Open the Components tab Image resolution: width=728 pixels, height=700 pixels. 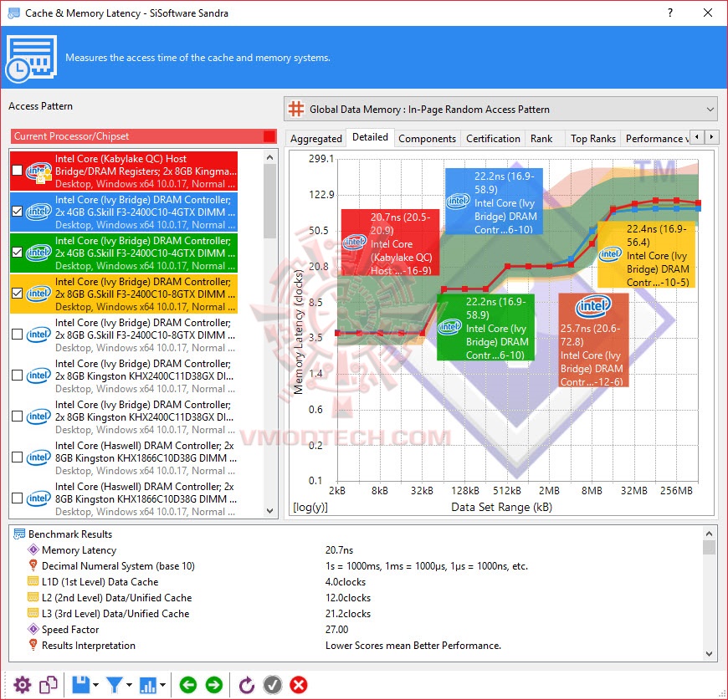[x=427, y=139]
